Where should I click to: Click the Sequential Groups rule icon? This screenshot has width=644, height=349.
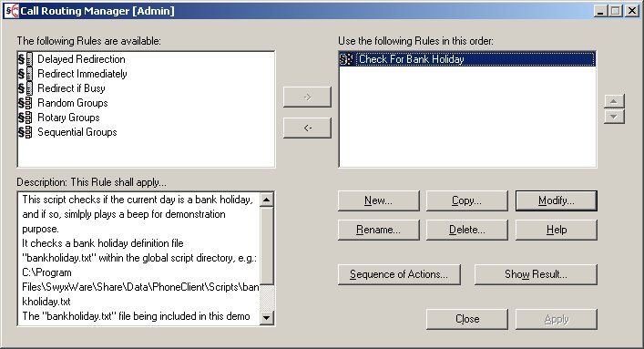(x=26, y=132)
